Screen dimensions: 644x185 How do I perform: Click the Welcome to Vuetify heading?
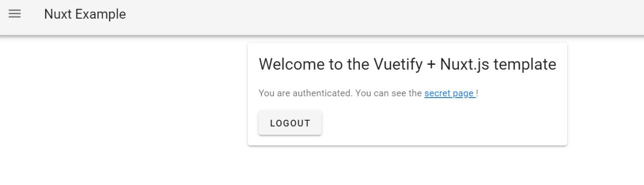407,64
